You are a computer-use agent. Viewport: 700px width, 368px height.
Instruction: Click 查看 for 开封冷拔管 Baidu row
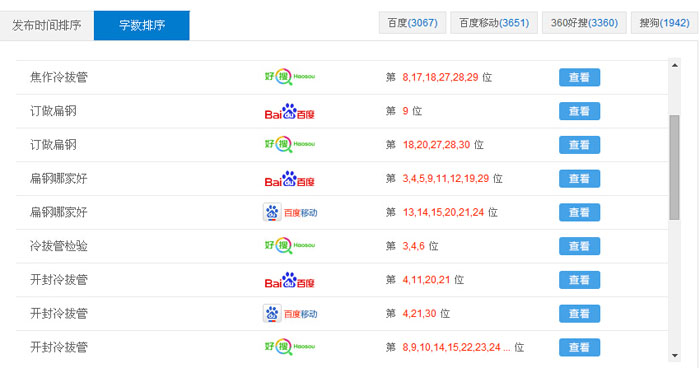click(x=579, y=280)
